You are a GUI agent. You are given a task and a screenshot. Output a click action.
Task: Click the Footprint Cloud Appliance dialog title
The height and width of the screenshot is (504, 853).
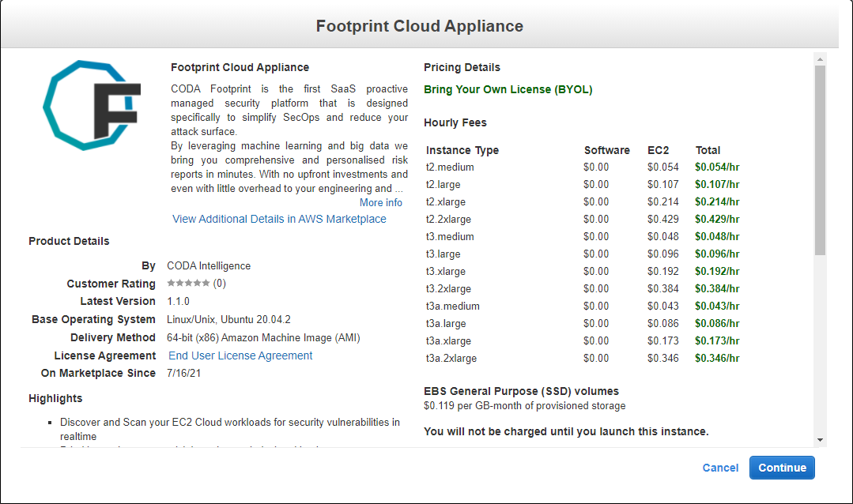[x=420, y=25]
